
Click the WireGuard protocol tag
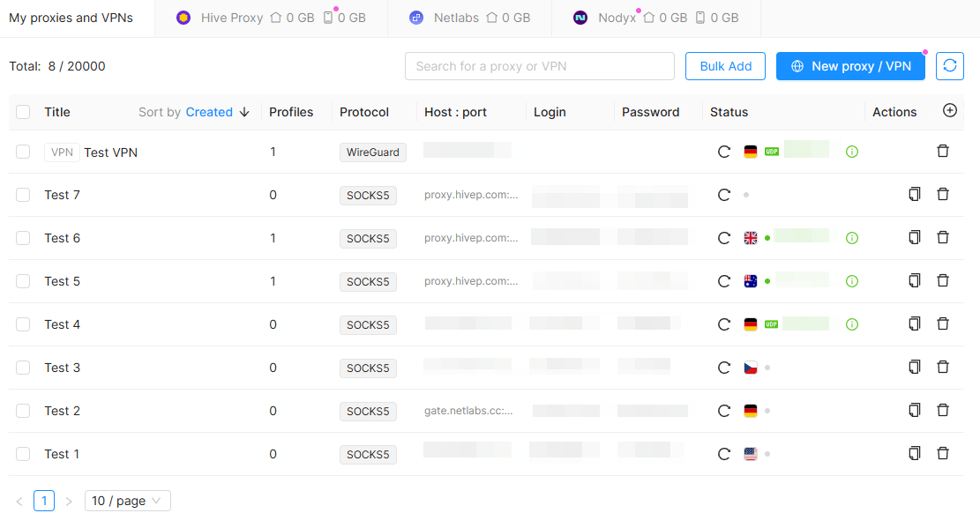coord(372,152)
